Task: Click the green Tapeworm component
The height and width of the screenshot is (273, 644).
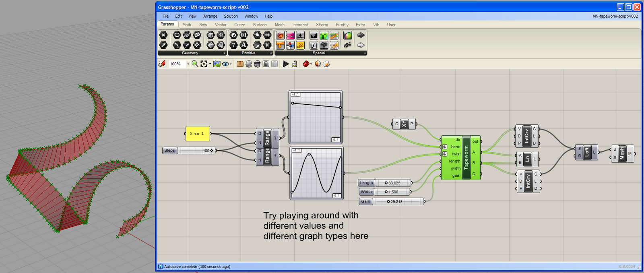Action: (x=466, y=157)
